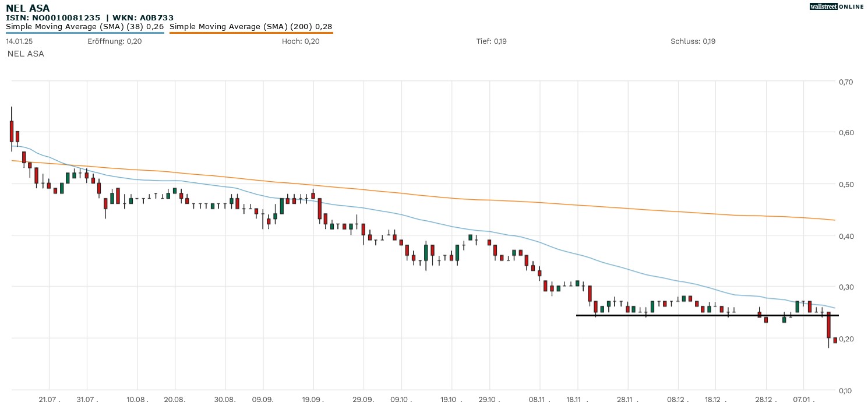Click the orange line under SMA (200)
The image size is (868, 402).
point(250,33)
